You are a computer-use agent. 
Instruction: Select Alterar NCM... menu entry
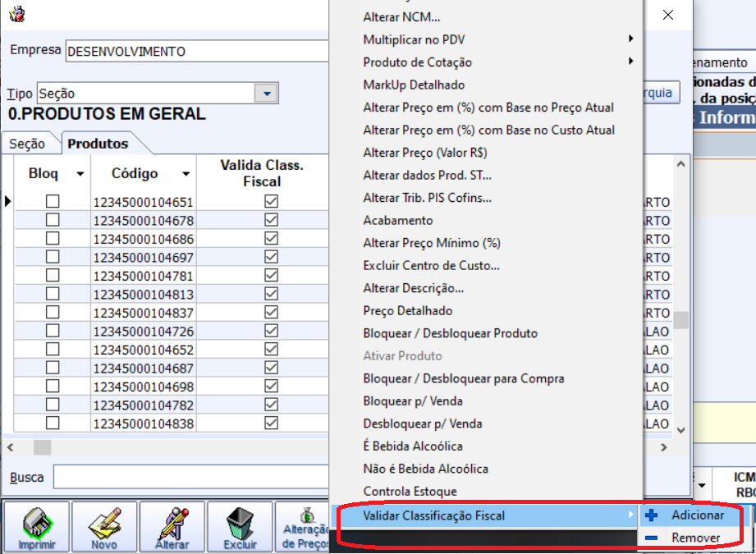click(401, 16)
